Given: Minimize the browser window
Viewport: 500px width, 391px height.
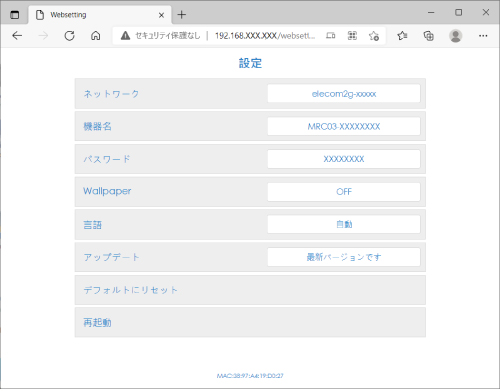Looking at the screenshot, I should coord(431,13).
